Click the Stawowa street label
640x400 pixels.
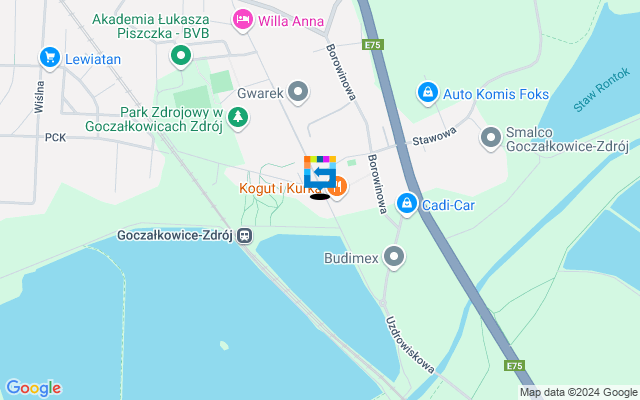point(434,136)
